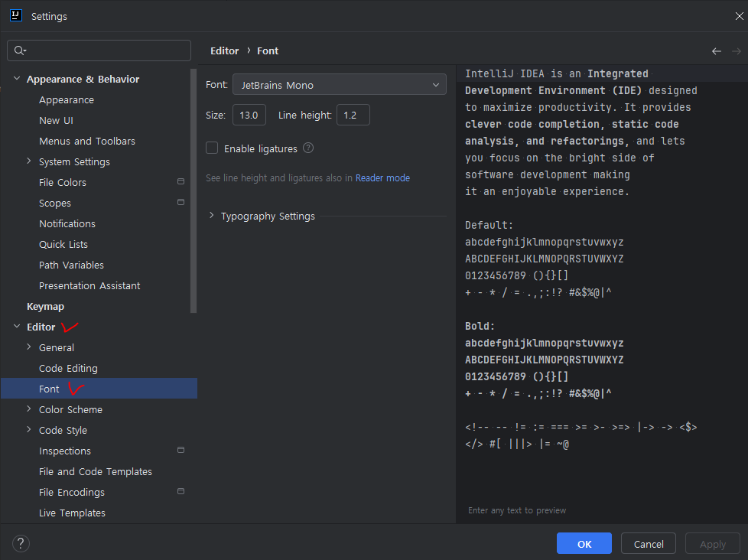The width and height of the screenshot is (748, 560).
Task: Click the File Colors project-level icon
Action: point(180,181)
